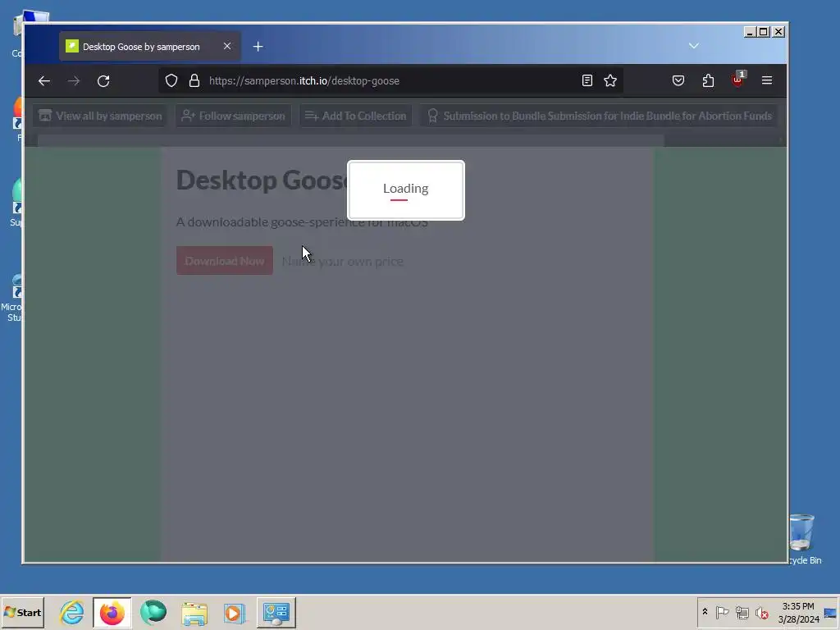The width and height of the screenshot is (840, 630).
Task: Click the show desktop tray icon
Action: [x=831, y=612]
